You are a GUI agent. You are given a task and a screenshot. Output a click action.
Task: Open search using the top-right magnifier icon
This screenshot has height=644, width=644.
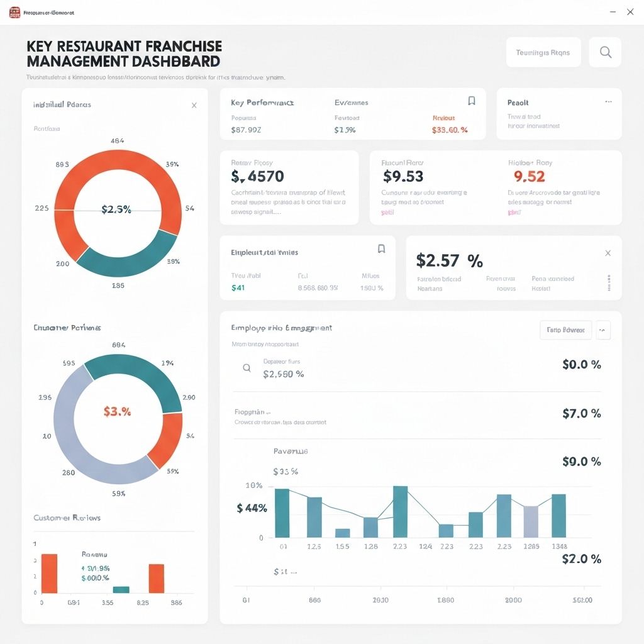pyautogui.click(x=604, y=52)
